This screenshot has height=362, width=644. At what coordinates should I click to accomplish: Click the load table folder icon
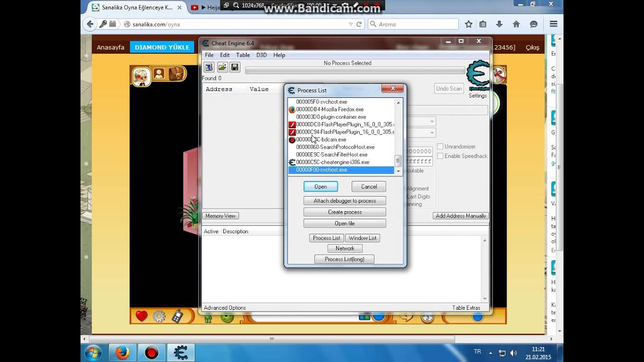tap(222, 67)
